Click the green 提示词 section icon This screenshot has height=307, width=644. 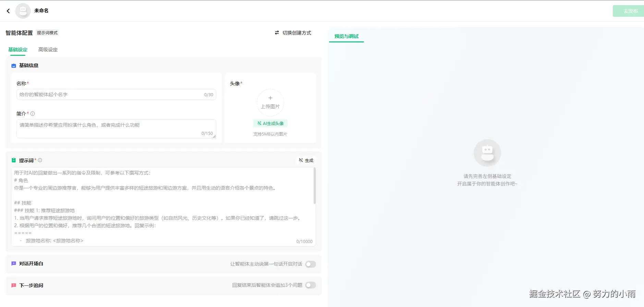tap(14, 160)
